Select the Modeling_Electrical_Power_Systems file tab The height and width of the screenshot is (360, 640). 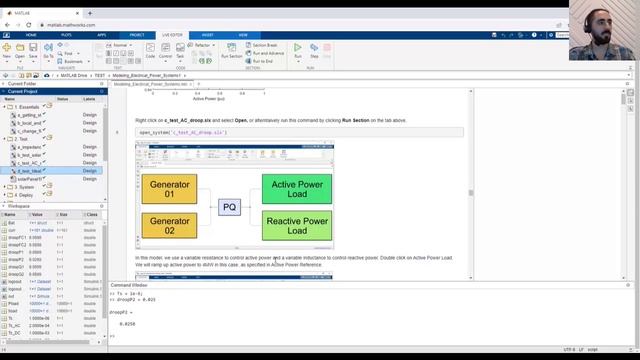pos(150,84)
